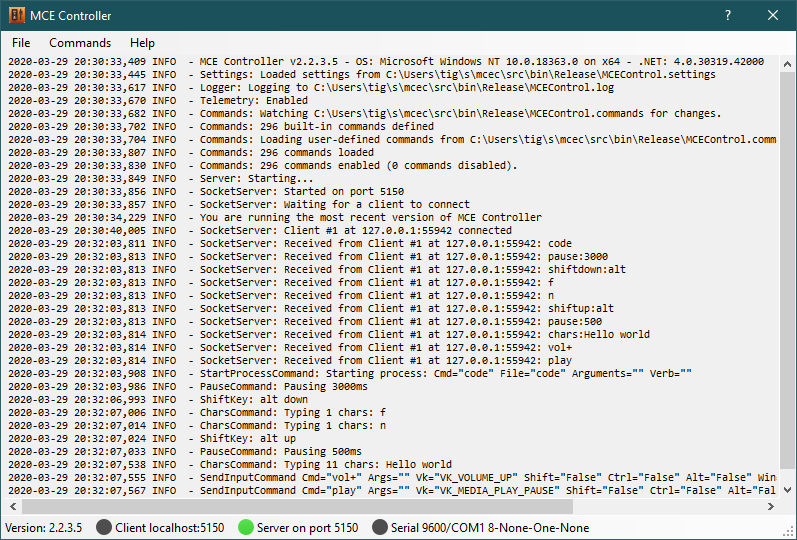Click log line received ending 'shiftup:alt'
Image resolution: width=797 pixels, height=540 pixels.
tap(311, 309)
